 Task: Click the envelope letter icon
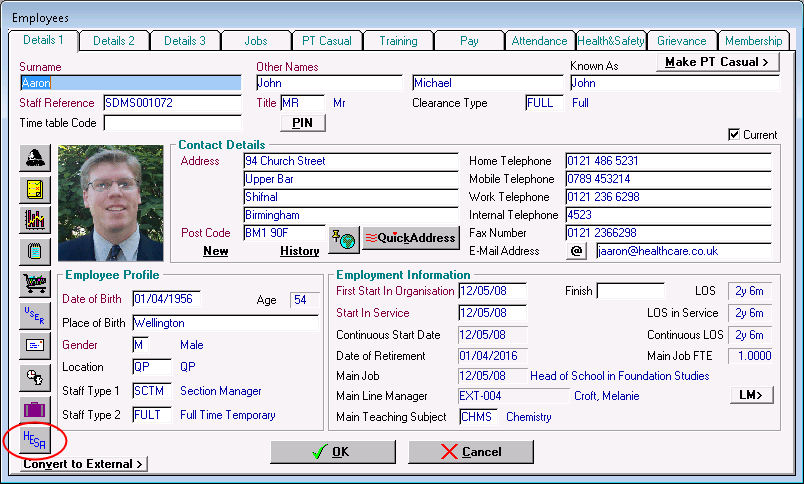(35, 346)
